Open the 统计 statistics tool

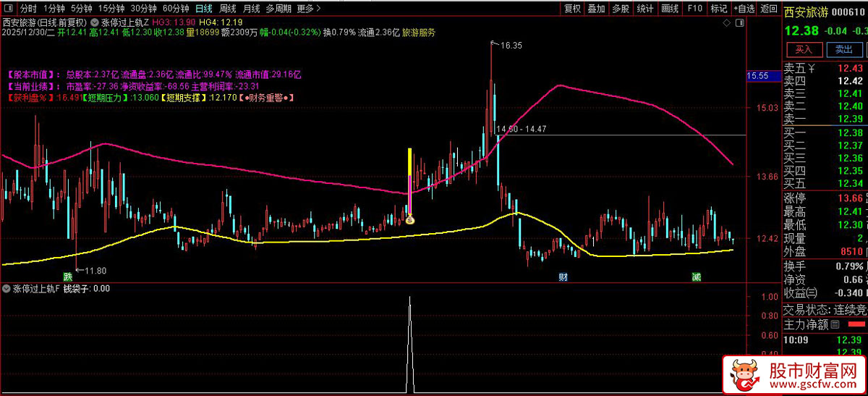(644, 9)
